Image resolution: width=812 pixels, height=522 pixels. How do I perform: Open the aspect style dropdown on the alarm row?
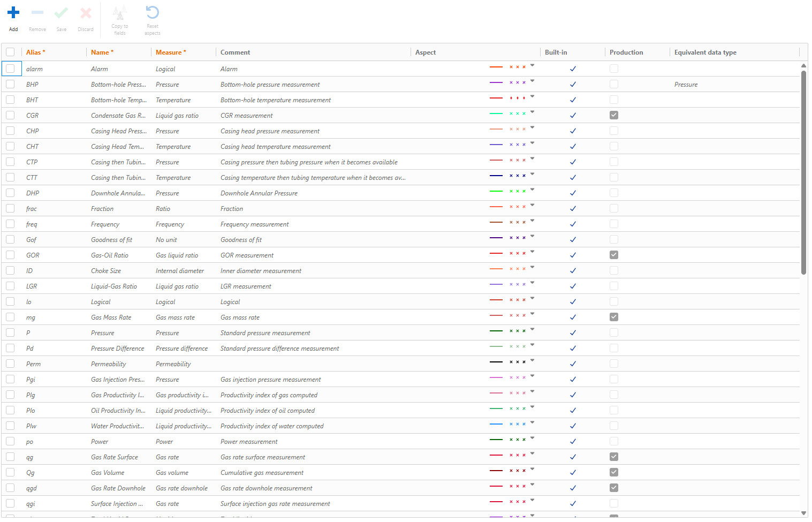tap(532, 66)
